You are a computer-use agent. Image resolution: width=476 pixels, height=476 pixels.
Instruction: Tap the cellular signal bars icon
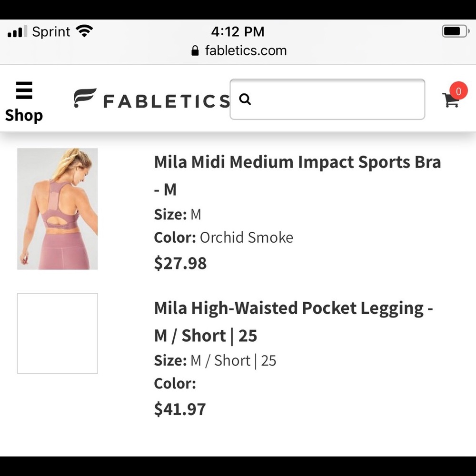tap(17, 31)
